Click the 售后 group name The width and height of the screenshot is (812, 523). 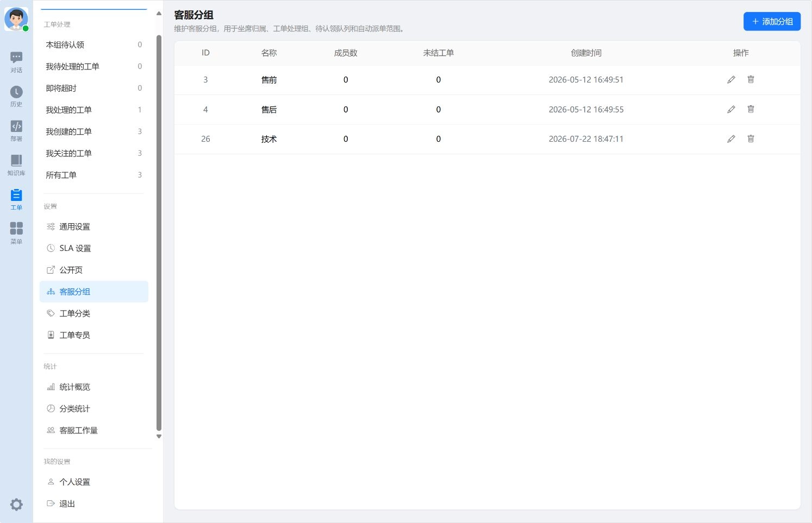click(x=269, y=110)
